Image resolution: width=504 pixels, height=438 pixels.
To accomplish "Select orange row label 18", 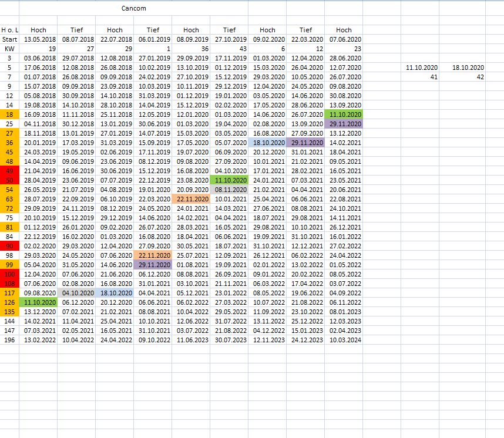I will (x=9, y=114).
